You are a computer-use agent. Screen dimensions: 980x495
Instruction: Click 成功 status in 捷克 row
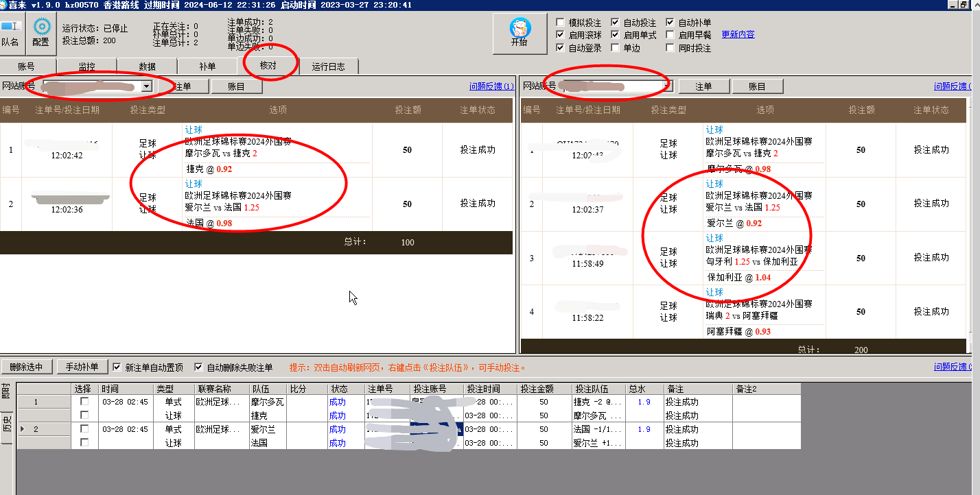tap(338, 415)
